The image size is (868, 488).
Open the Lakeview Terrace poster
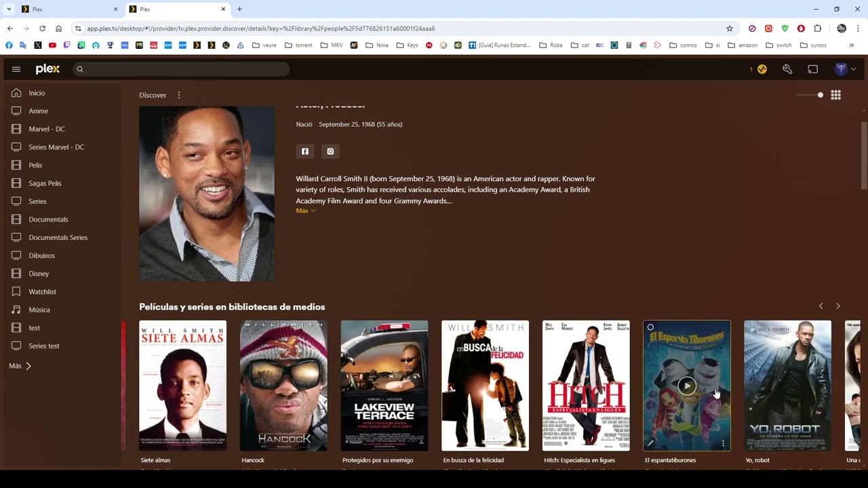click(384, 386)
